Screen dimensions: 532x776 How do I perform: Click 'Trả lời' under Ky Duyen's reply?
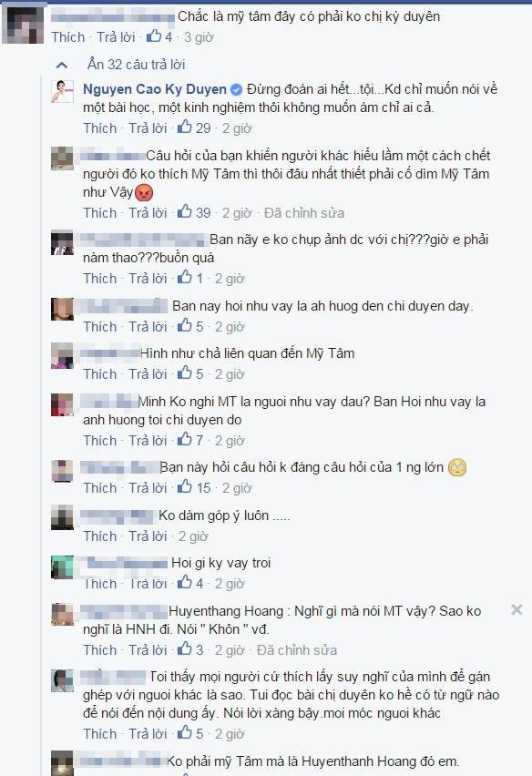tap(148, 128)
